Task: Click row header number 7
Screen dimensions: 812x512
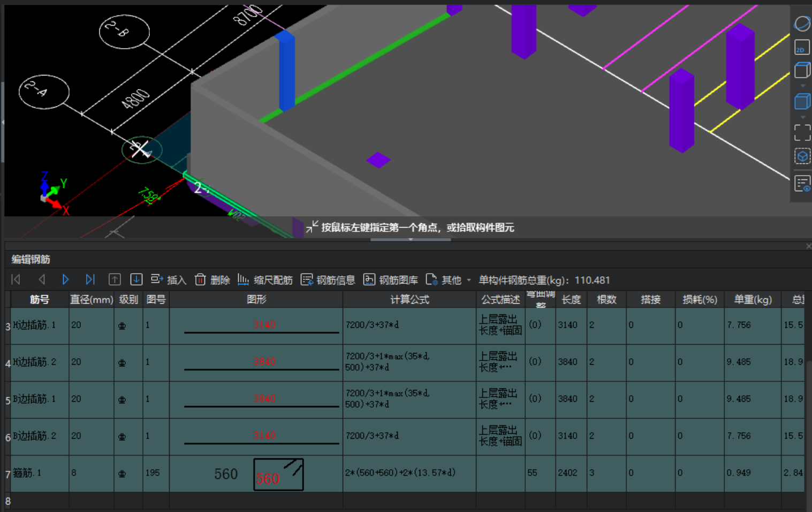Action: coord(7,474)
